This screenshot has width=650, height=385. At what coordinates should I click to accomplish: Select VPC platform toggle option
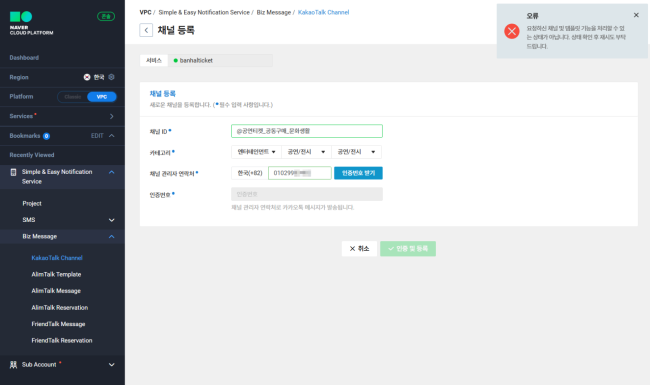click(102, 97)
